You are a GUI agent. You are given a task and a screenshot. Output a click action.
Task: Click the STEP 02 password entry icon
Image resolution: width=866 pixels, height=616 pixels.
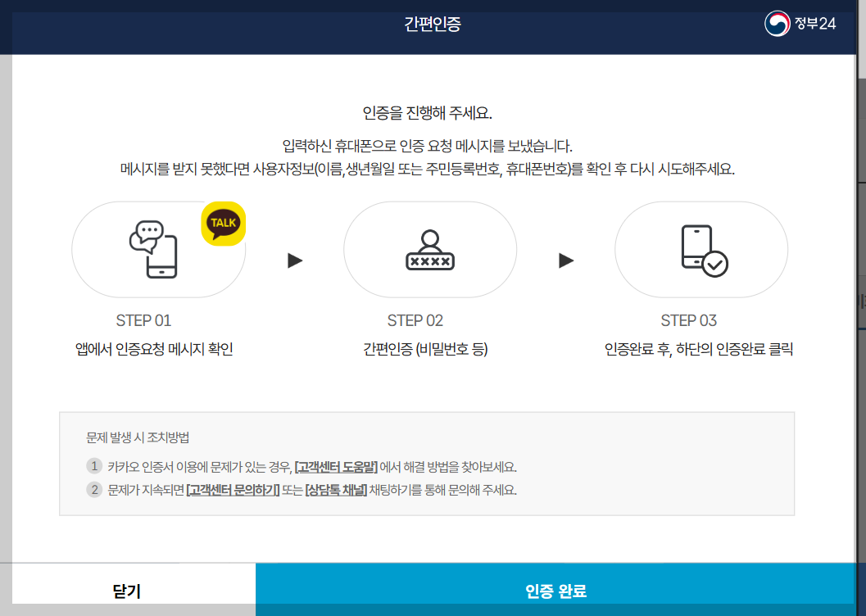(429, 248)
